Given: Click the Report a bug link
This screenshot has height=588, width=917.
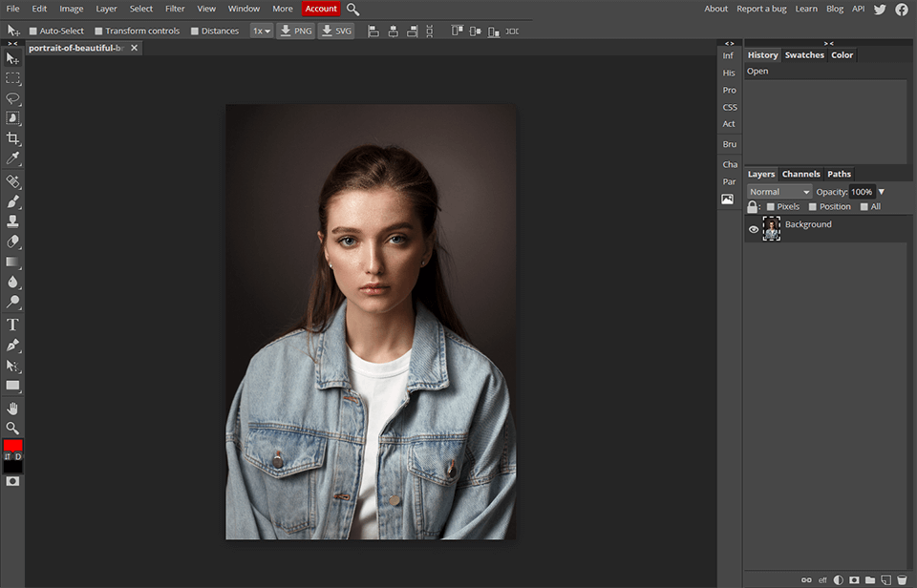Looking at the screenshot, I should coord(761,9).
